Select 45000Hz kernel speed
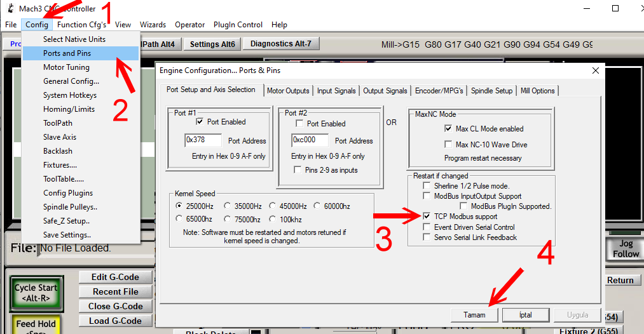The width and height of the screenshot is (644, 334). point(272,206)
